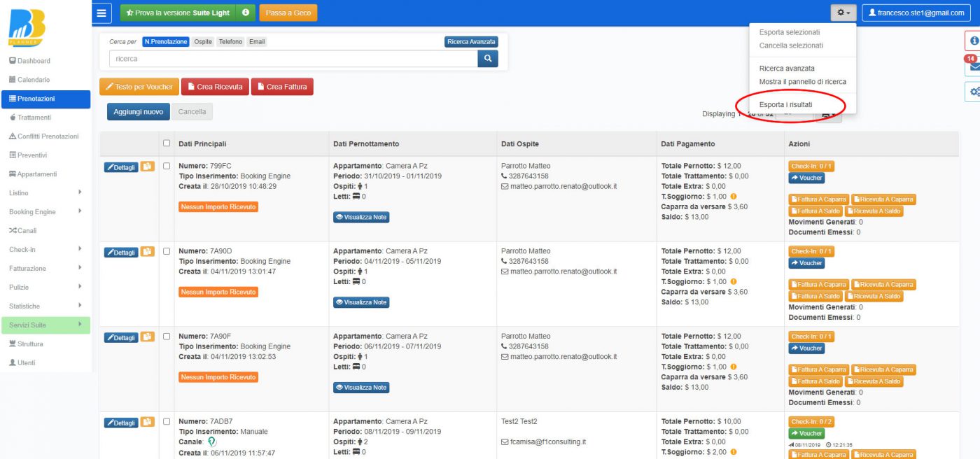Click the orange copy icon for booking 799FC
This screenshot has width=980, height=459.
147,167
